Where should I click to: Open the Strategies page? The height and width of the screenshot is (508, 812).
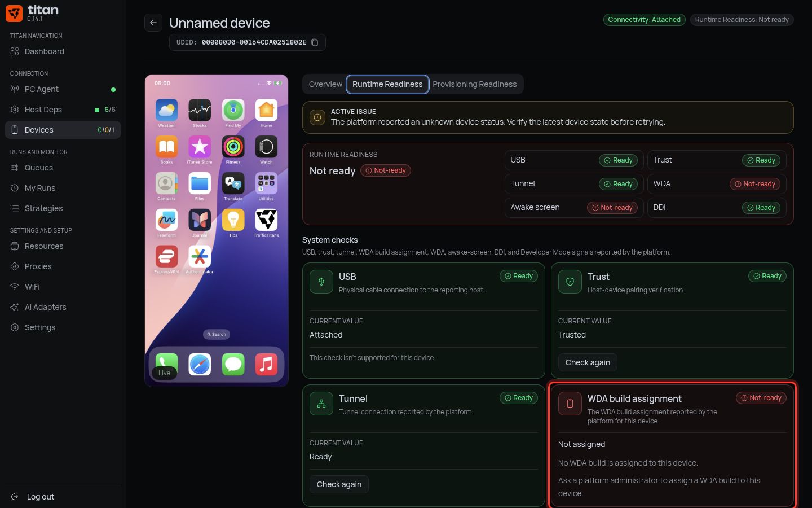point(63,208)
